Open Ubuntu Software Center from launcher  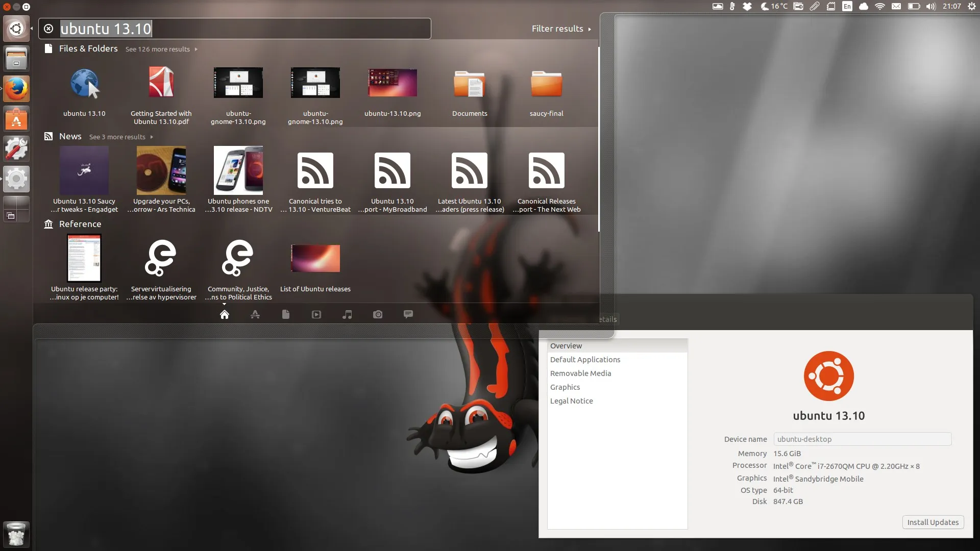(x=16, y=119)
